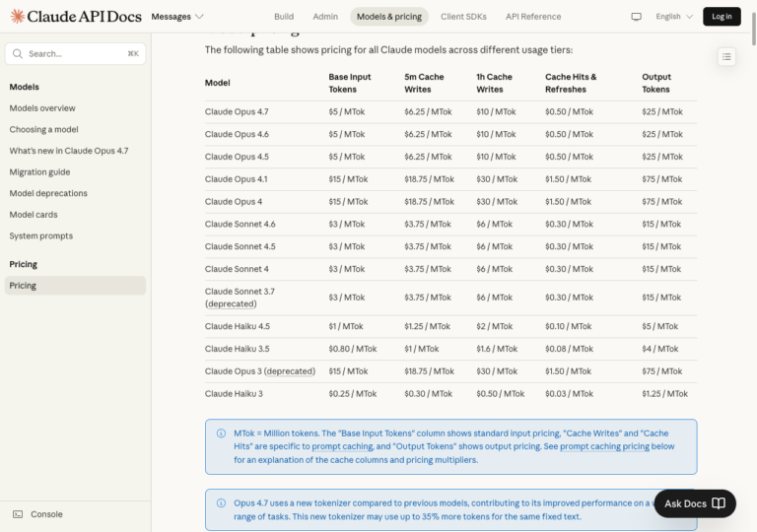Click the Claude Haiku 4.5 model cell

237,326
